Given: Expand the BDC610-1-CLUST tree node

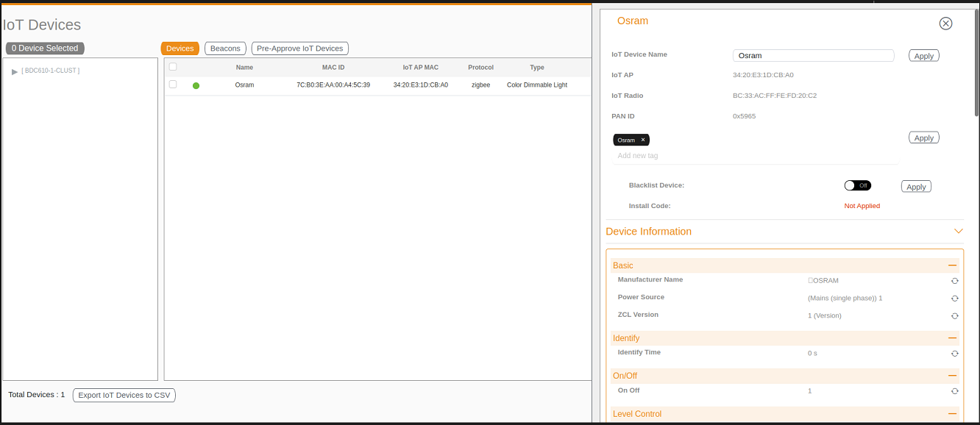Looking at the screenshot, I should (15, 71).
